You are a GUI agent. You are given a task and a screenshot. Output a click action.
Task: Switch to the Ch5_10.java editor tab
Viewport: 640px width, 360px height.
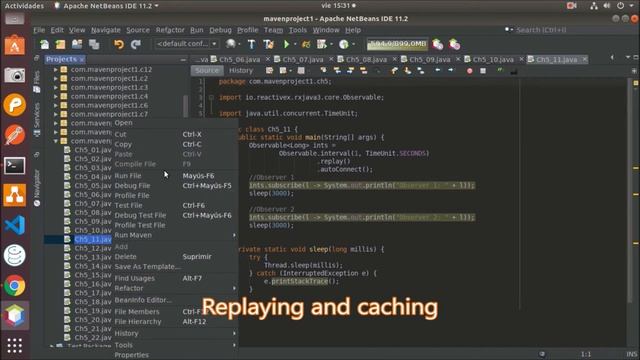tap(493, 60)
